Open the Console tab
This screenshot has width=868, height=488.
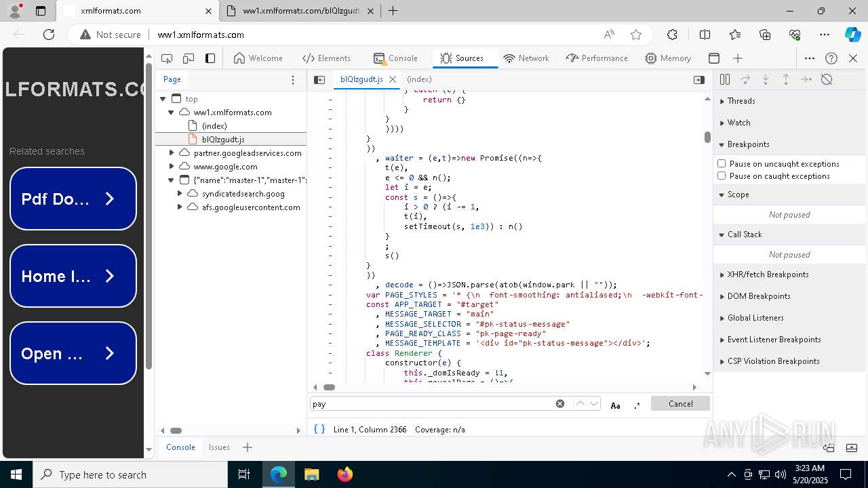click(x=395, y=58)
